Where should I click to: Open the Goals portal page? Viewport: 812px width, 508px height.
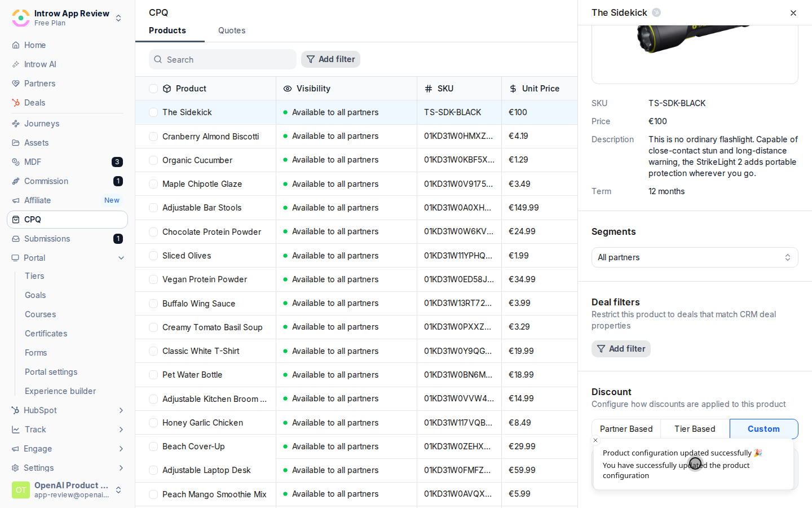pos(36,295)
